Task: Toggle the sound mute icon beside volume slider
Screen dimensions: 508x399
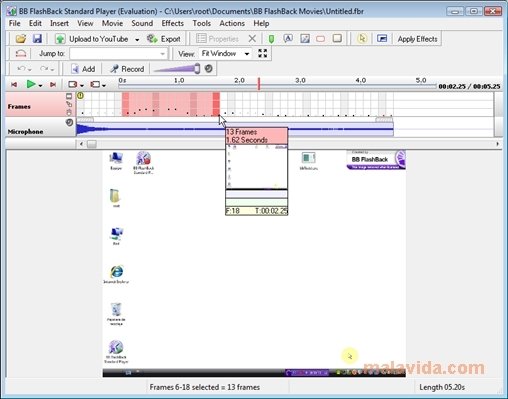Action: click(x=209, y=69)
